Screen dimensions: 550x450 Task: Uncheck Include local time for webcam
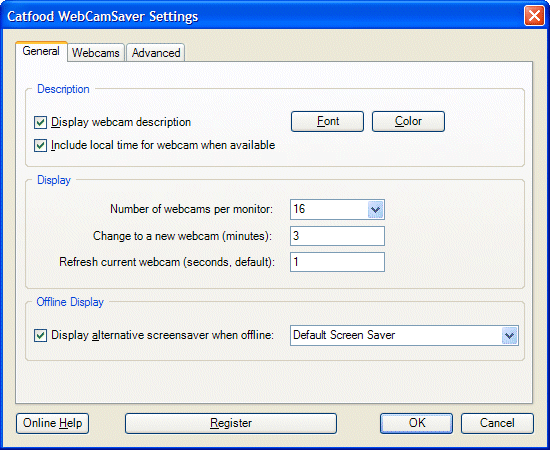point(40,145)
